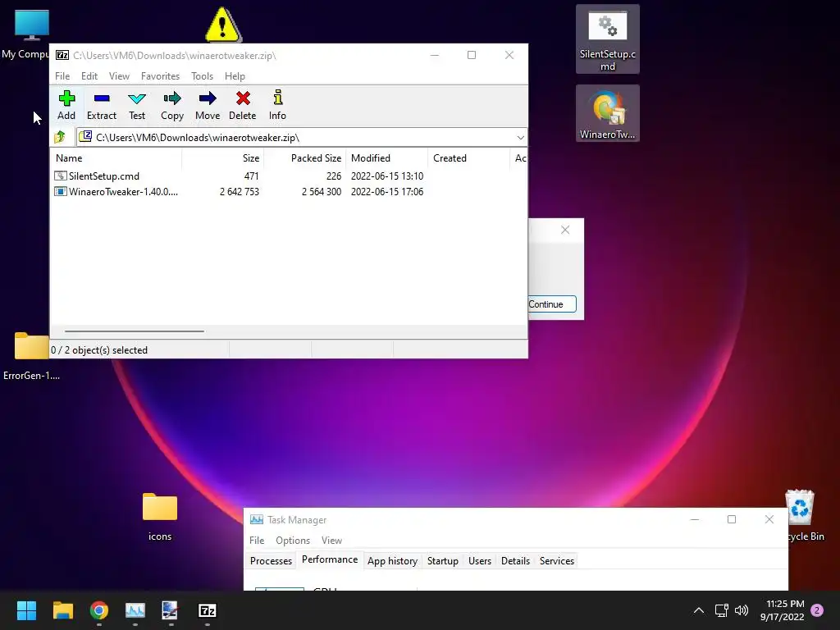Click the taskbar icon left of 7-Zip
Screen dimensions: 840x630
pos(171,610)
